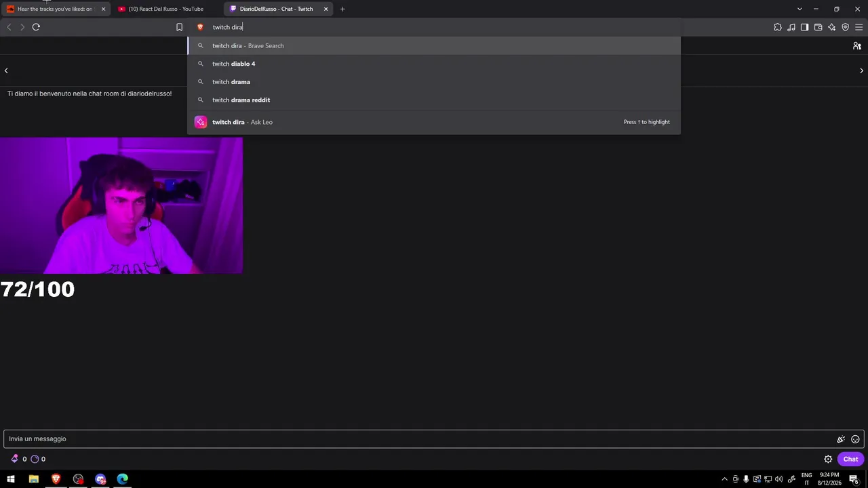Open Discord from the taskbar
The height and width of the screenshot is (488, 868).
(100, 479)
